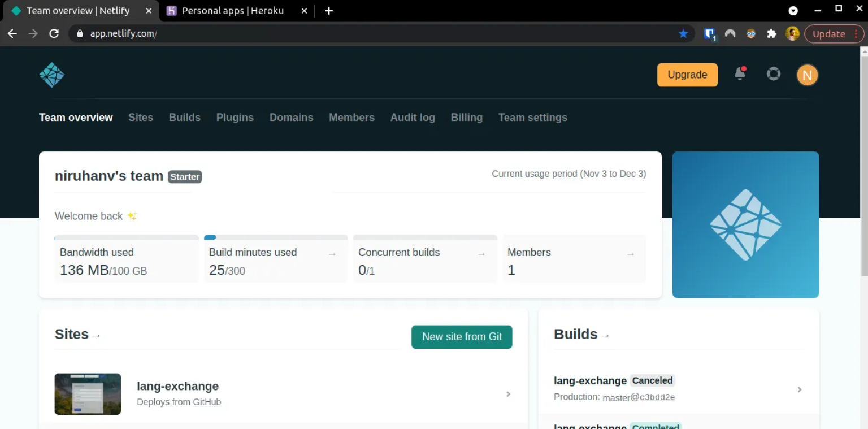
Task: Click the niruhanv's team heading
Action: point(109,176)
